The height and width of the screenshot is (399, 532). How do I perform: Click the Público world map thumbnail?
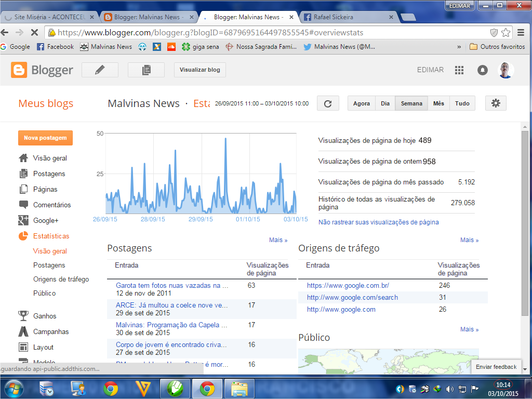point(389,362)
